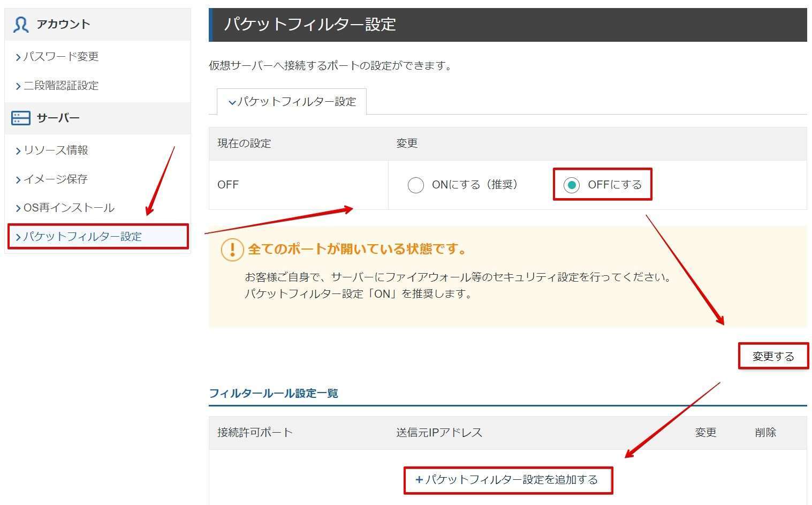Open リソース情報 in the sidebar

coord(55,150)
